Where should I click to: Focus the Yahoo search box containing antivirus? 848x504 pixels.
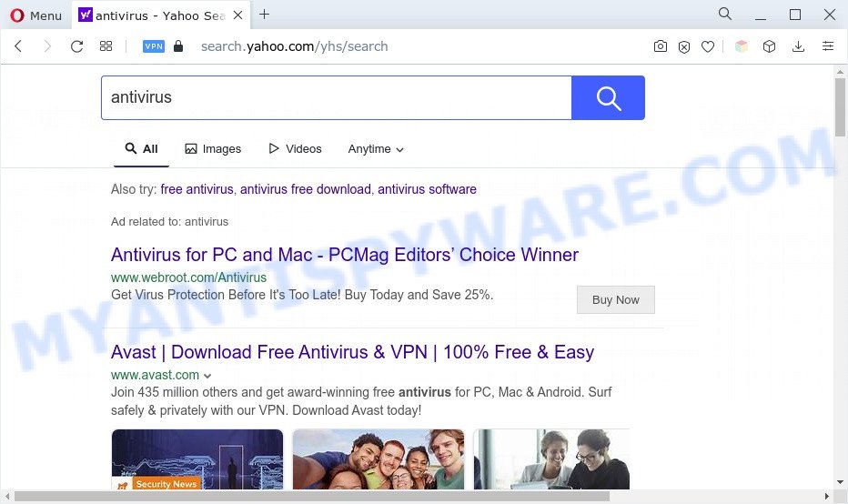point(337,97)
